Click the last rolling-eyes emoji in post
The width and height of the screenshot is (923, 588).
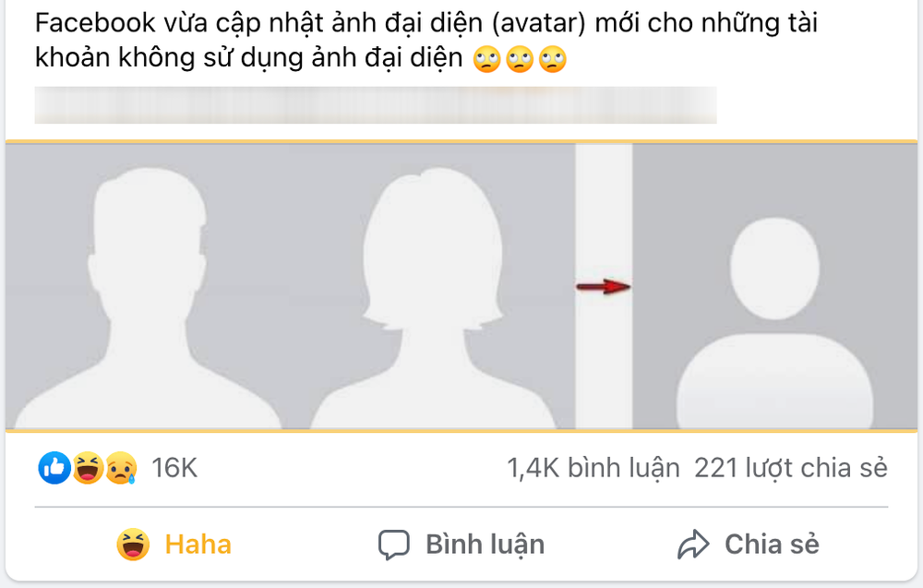pos(553,59)
